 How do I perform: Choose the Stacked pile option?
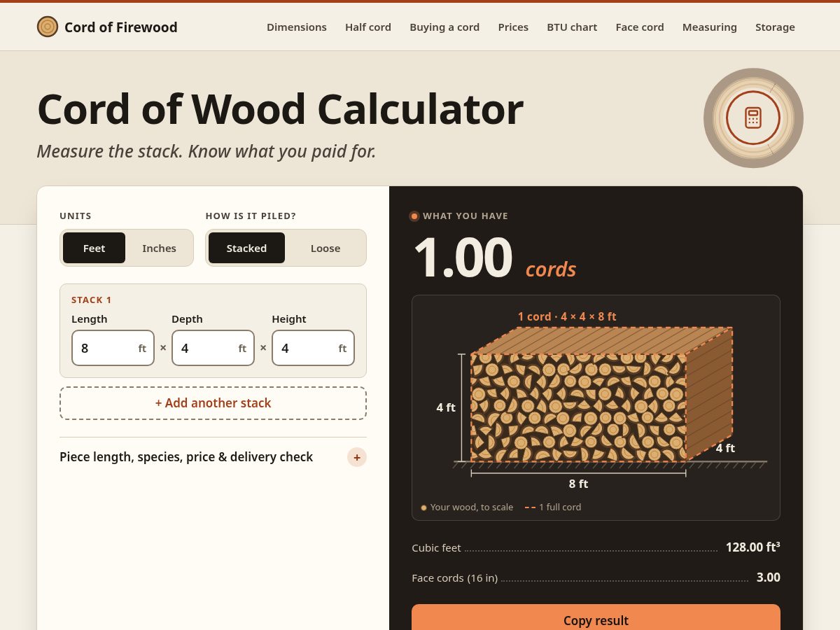pyautogui.click(x=246, y=248)
